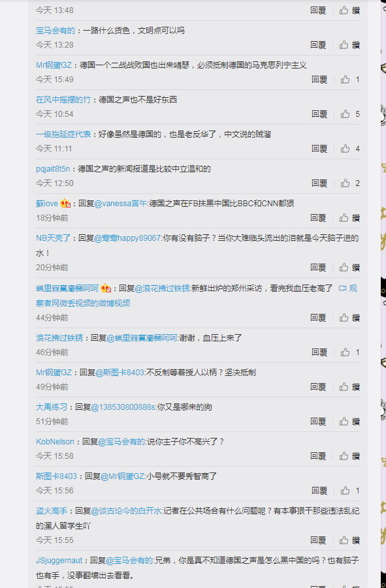Click the @斯图卡8403 mention in Mr钢蛋GZ's reply

click(120, 373)
